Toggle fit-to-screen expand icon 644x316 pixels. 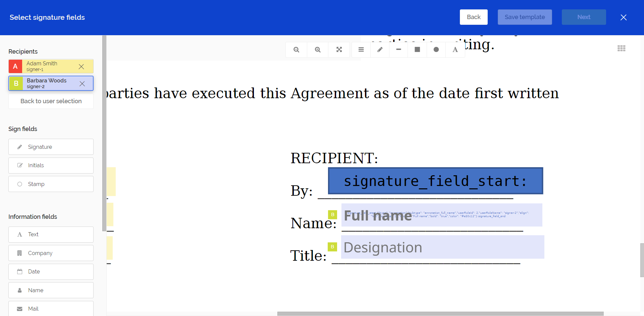pyautogui.click(x=339, y=50)
